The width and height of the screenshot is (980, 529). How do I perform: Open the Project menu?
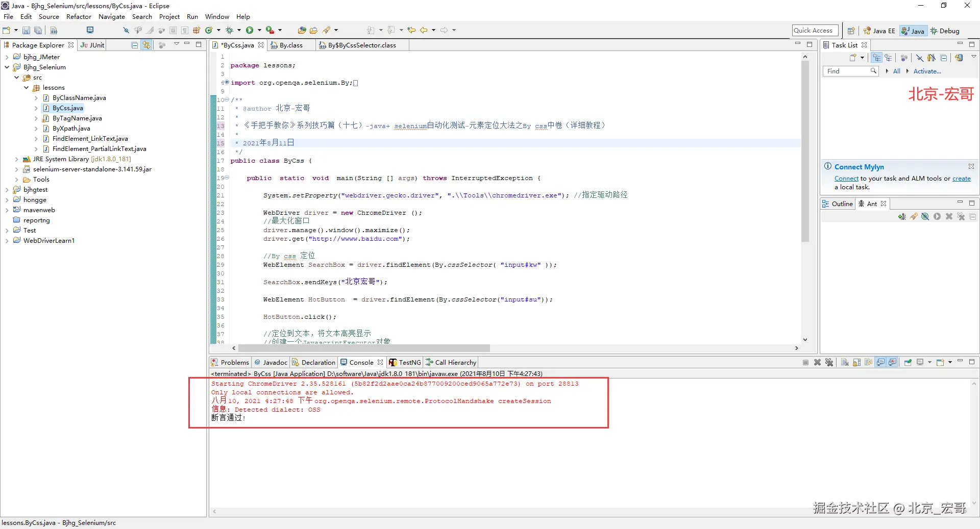[x=169, y=16]
